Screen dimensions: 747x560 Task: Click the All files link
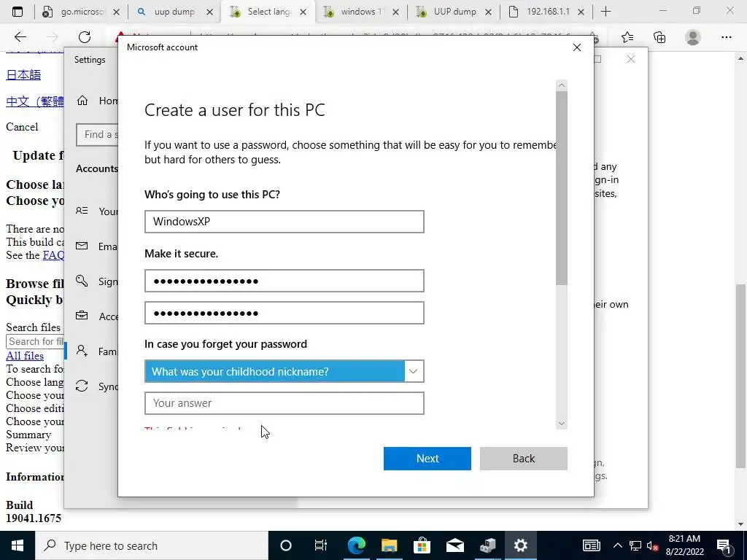point(25,356)
